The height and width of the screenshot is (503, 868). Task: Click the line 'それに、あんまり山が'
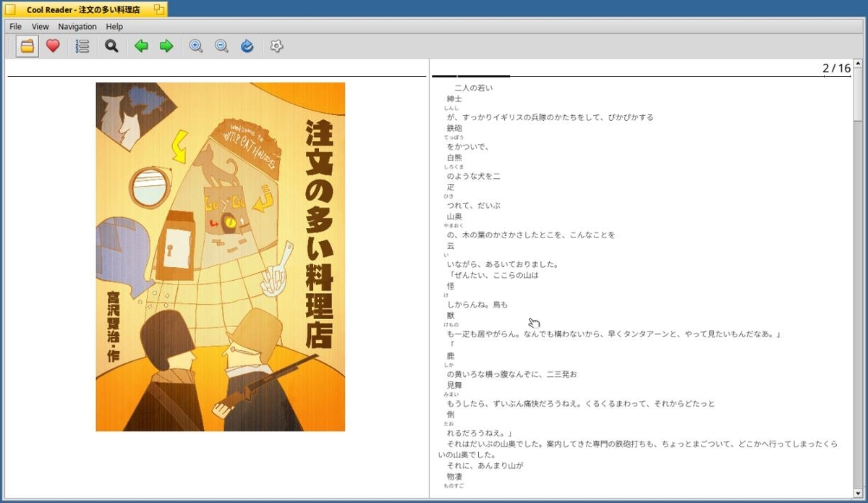click(x=485, y=466)
